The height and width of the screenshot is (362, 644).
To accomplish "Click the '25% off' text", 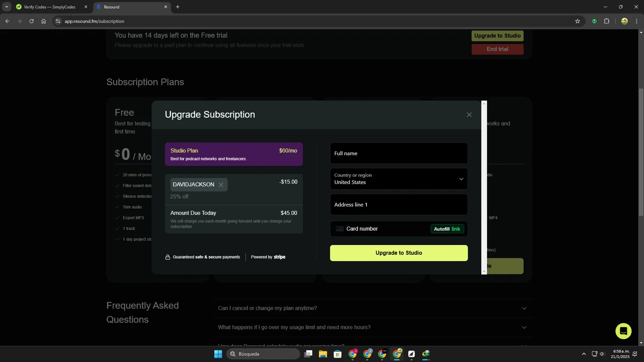I will click(x=179, y=196).
